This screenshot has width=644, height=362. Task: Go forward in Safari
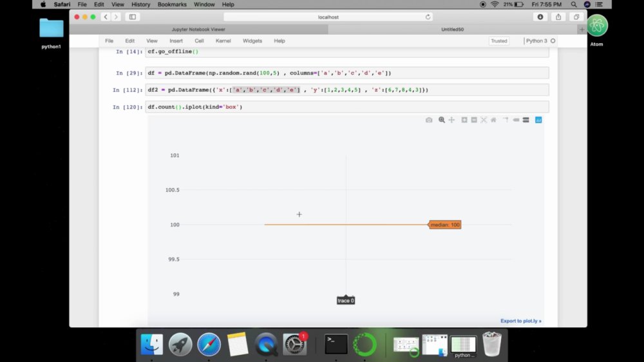116,17
